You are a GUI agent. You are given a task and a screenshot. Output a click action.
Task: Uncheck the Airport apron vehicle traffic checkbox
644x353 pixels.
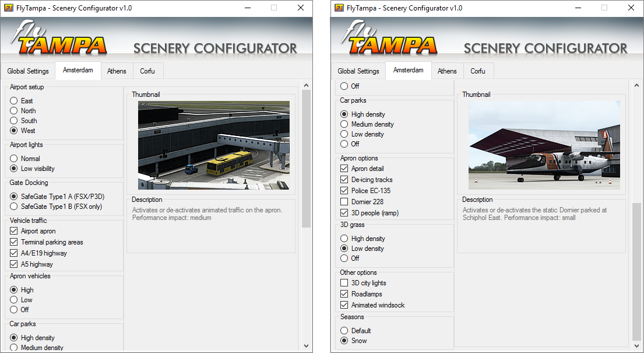tap(13, 231)
